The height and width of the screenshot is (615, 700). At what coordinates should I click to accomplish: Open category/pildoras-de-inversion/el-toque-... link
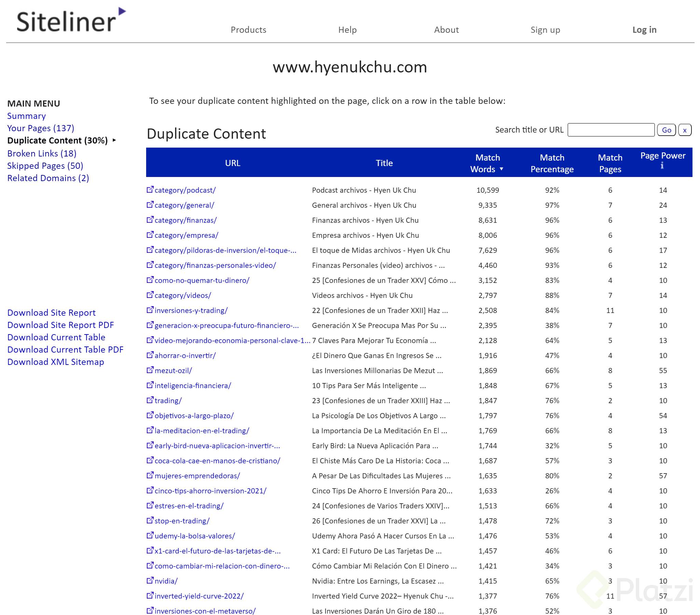pos(225,250)
